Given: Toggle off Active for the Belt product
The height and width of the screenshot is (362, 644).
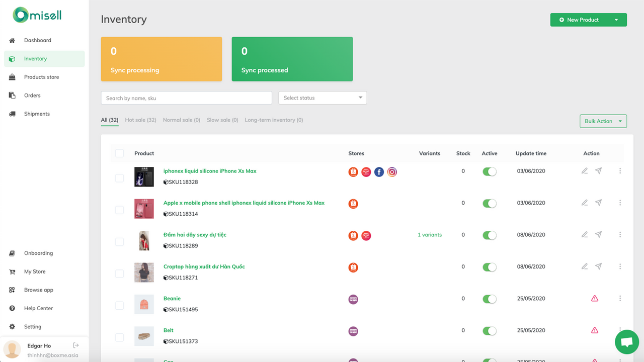Looking at the screenshot, I should pyautogui.click(x=489, y=330).
